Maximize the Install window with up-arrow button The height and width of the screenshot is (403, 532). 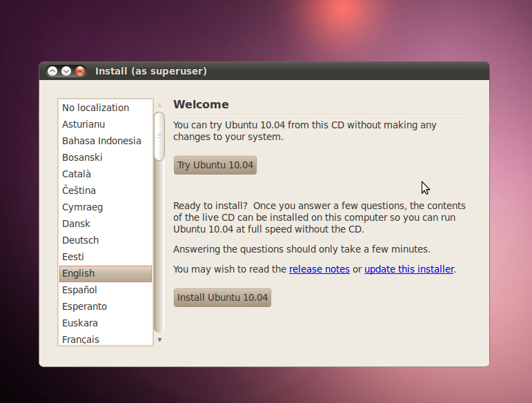[x=52, y=71]
